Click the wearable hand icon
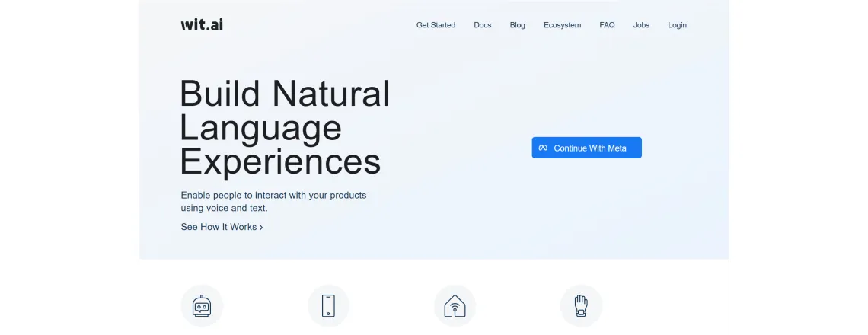This screenshot has width=868, height=335. point(581,305)
